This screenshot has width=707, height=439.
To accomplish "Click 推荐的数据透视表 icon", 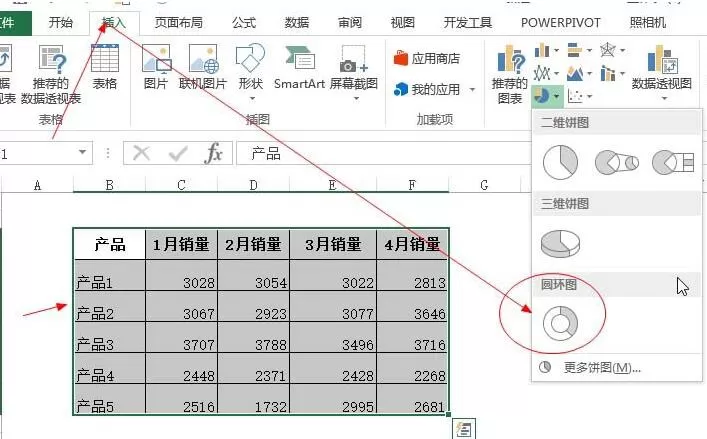I will pos(51,74).
